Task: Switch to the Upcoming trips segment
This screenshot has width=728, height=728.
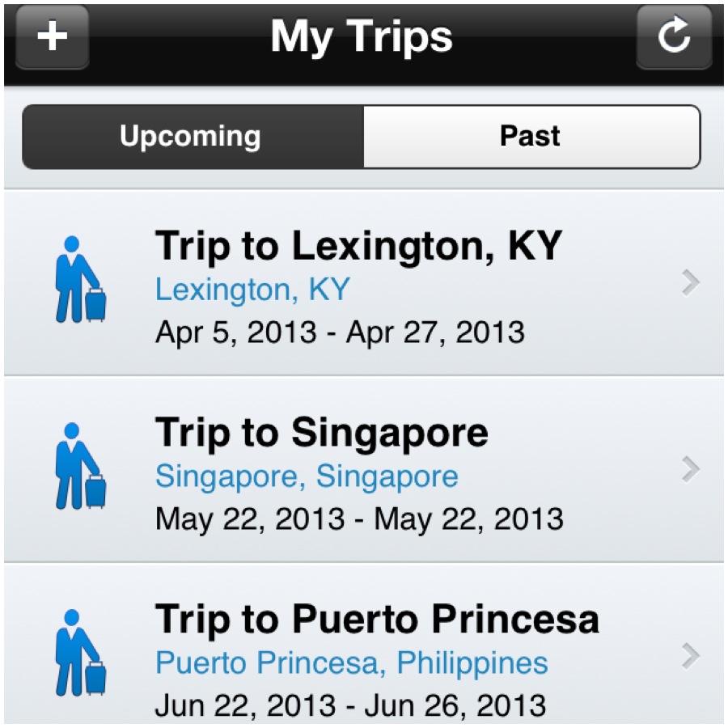Action: [191, 137]
